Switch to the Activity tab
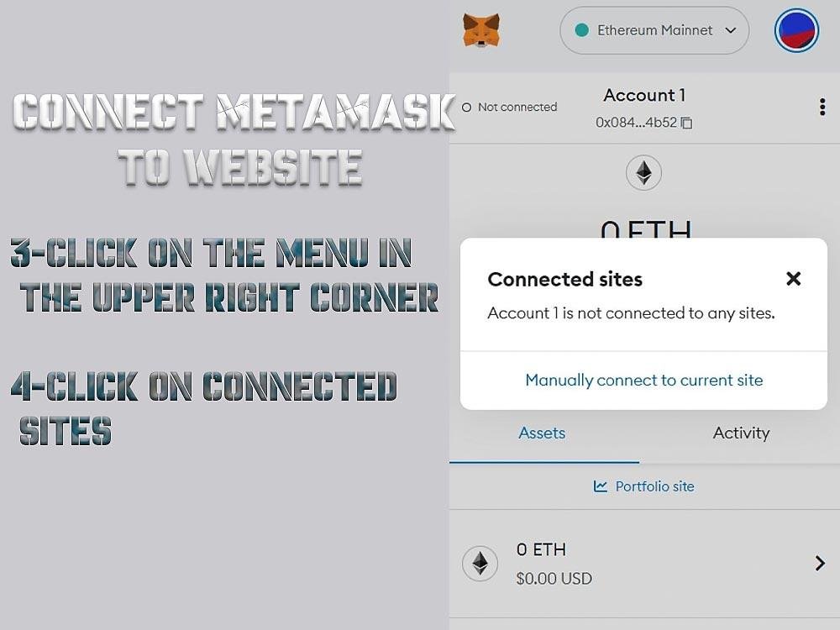Viewport: 840px width, 630px height. 741,433
